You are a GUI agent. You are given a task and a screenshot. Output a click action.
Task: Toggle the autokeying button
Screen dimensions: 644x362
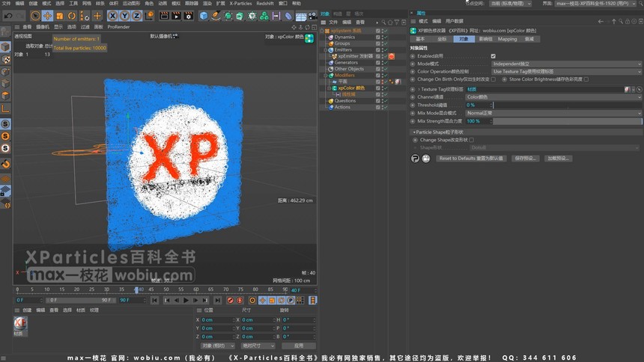click(x=240, y=301)
